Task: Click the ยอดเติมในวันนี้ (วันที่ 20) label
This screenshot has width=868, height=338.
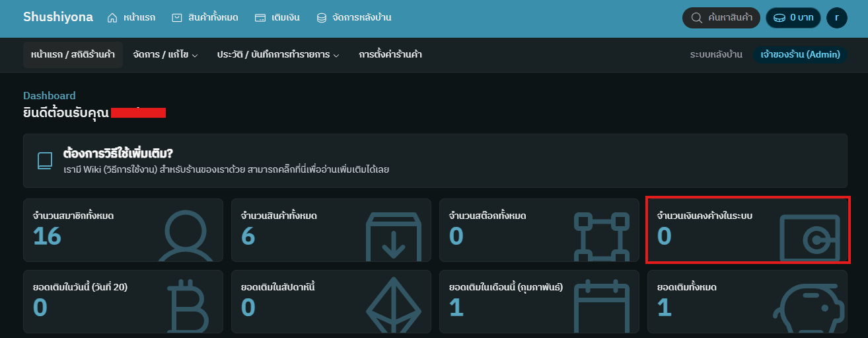Action: (x=80, y=287)
